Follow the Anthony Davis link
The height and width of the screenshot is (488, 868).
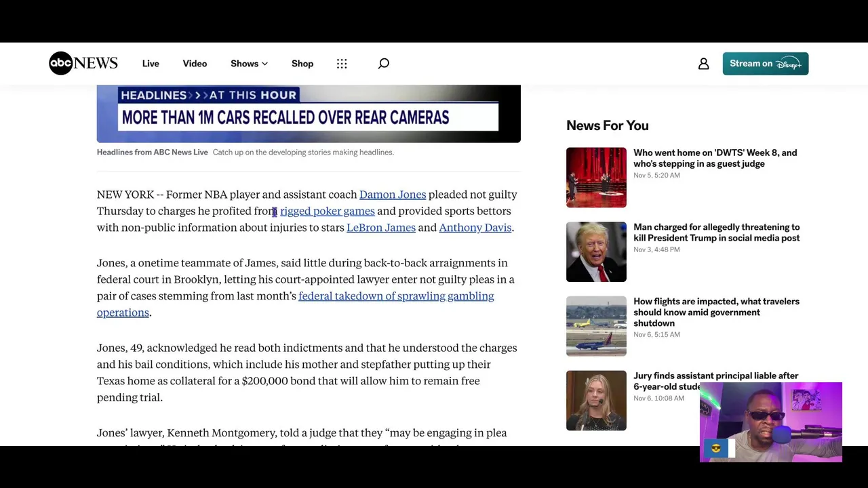coord(475,227)
